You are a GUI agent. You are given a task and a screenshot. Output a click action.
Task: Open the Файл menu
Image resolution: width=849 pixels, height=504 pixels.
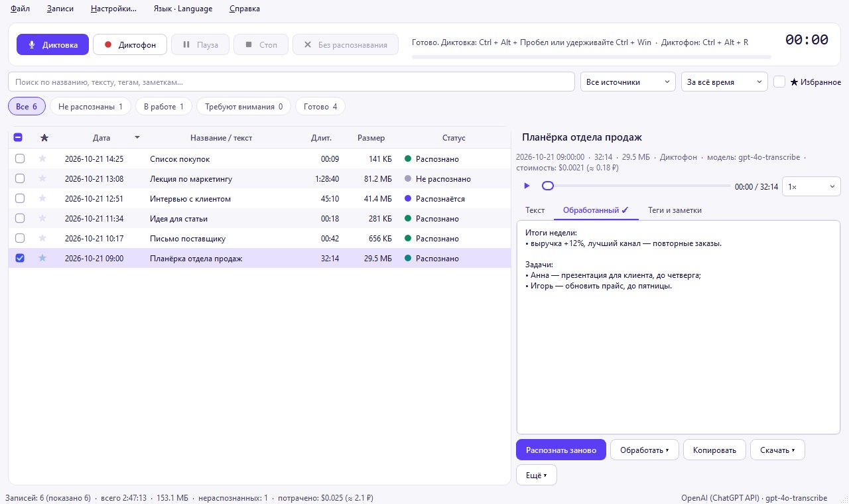tap(21, 9)
